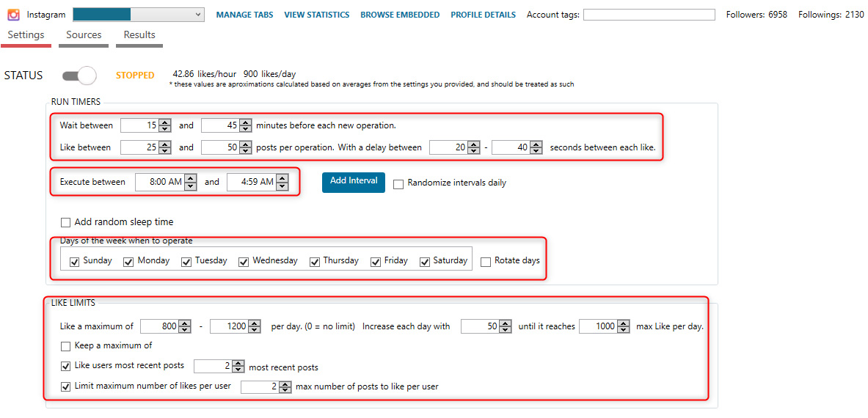The image size is (868, 418).
Task: Click the daily likes minimum field 800
Action: click(160, 327)
